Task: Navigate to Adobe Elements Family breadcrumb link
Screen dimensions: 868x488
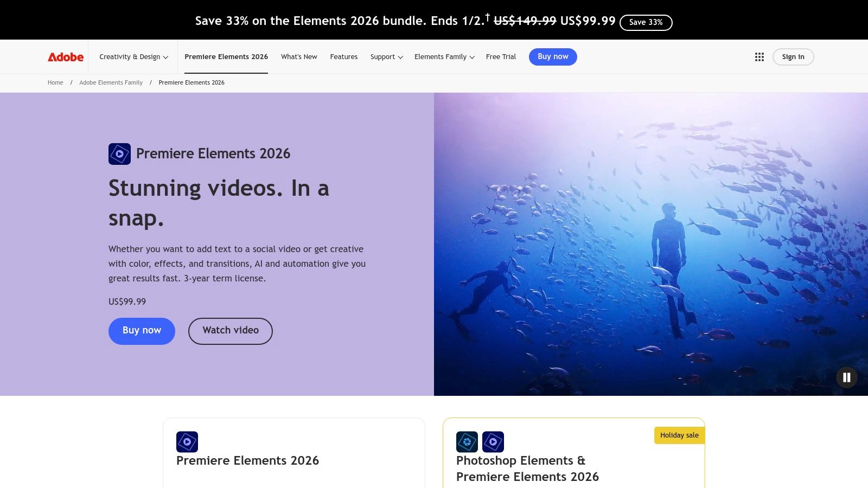Action: 111,82
